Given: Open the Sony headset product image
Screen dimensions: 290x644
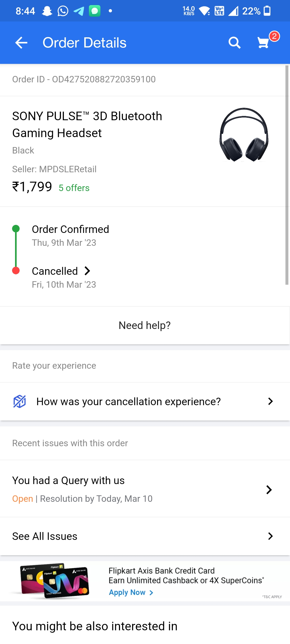Looking at the screenshot, I should (244, 135).
